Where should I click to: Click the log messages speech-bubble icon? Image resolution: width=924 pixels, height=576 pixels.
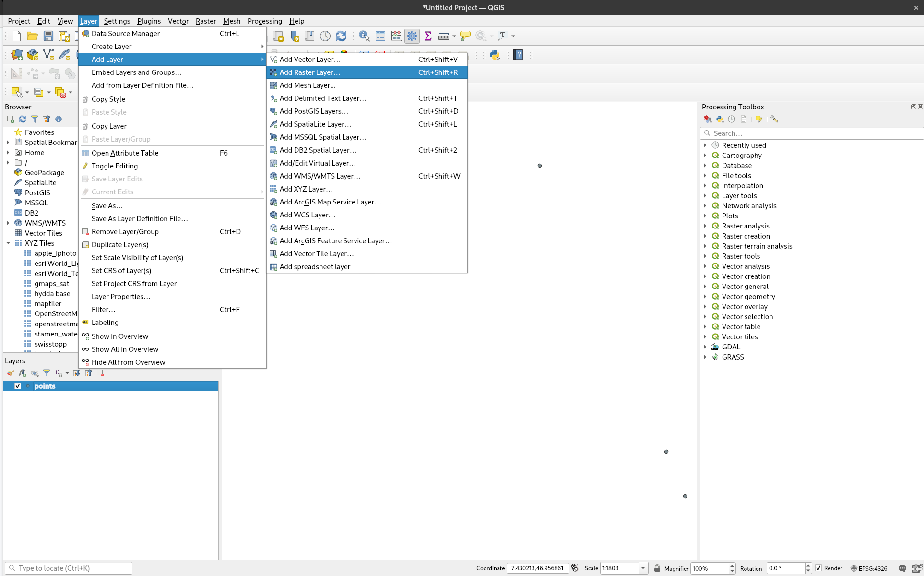[902, 568]
